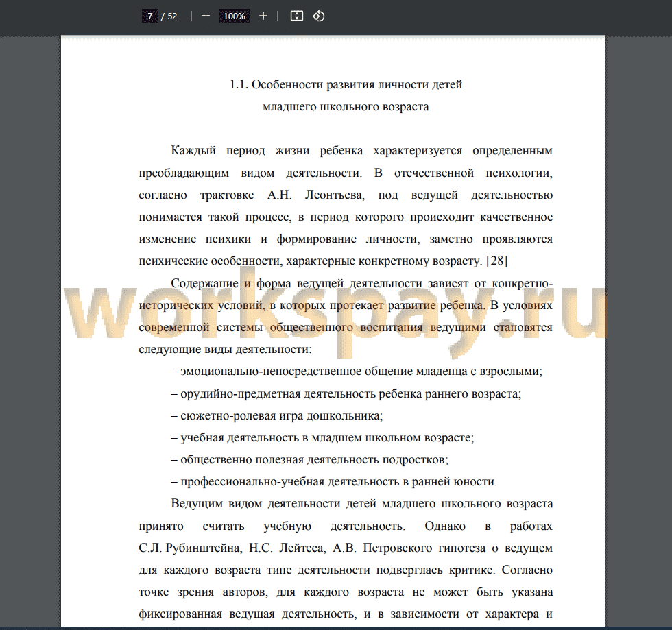The width and height of the screenshot is (672, 630).
Task: Click the heading line "младшего школьного возраста"
Action: point(346,107)
